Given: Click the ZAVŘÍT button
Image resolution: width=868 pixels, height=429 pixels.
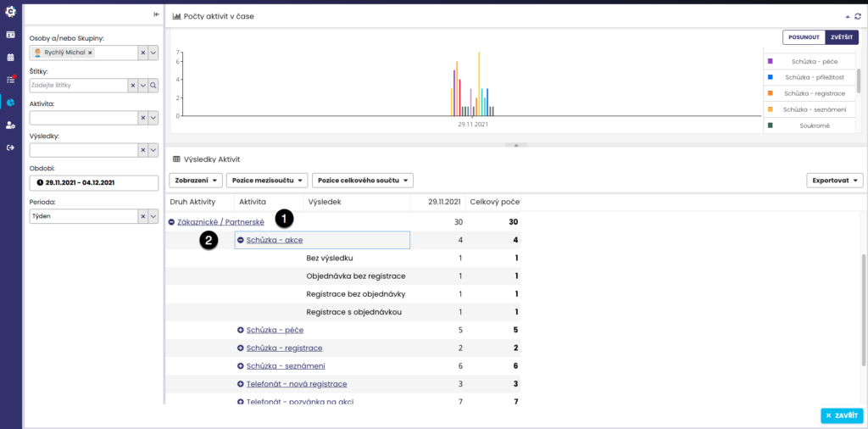Looking at the screenshot, I should [842, 415].
